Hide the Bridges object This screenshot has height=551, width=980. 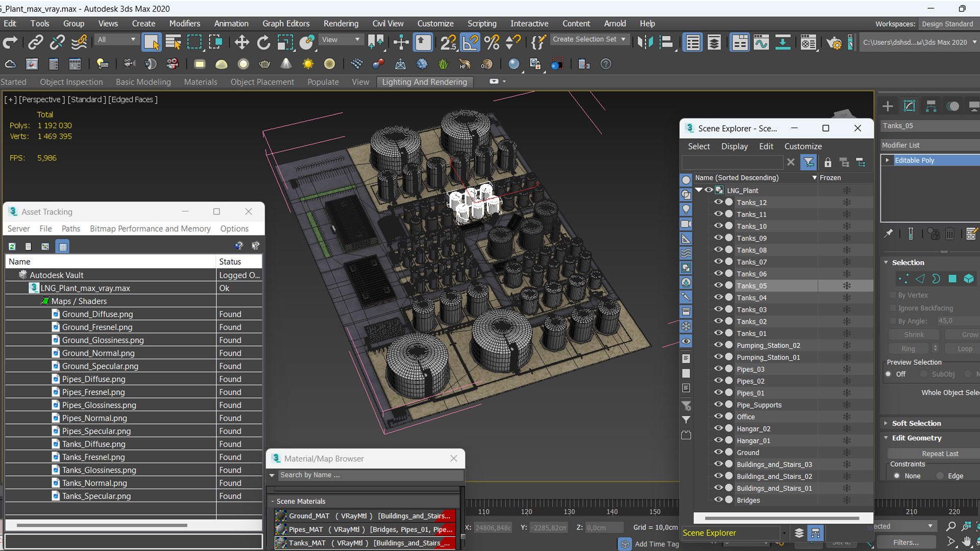[718, 500]
